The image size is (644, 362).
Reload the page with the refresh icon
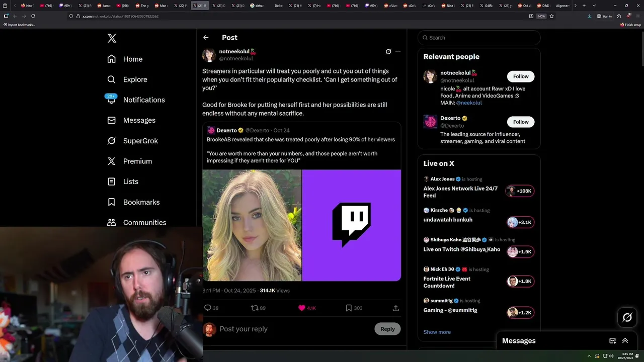pos(33,16)
